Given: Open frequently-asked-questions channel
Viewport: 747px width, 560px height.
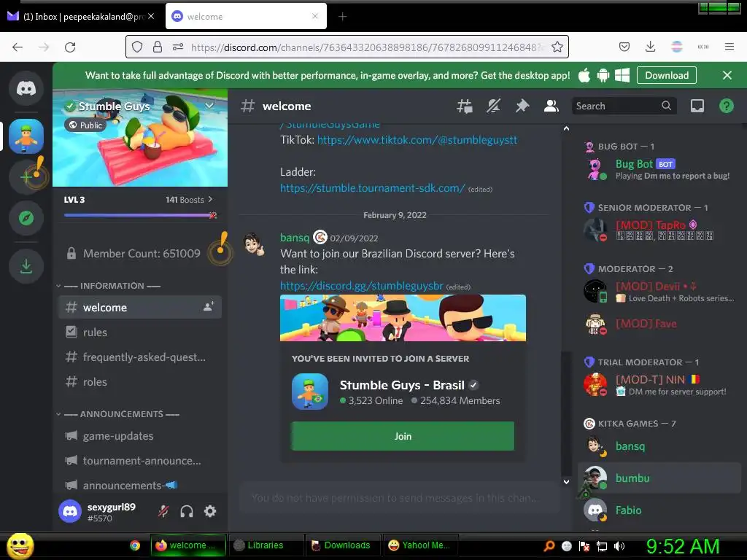Looking at the screenshot, I should coord(139,357).
